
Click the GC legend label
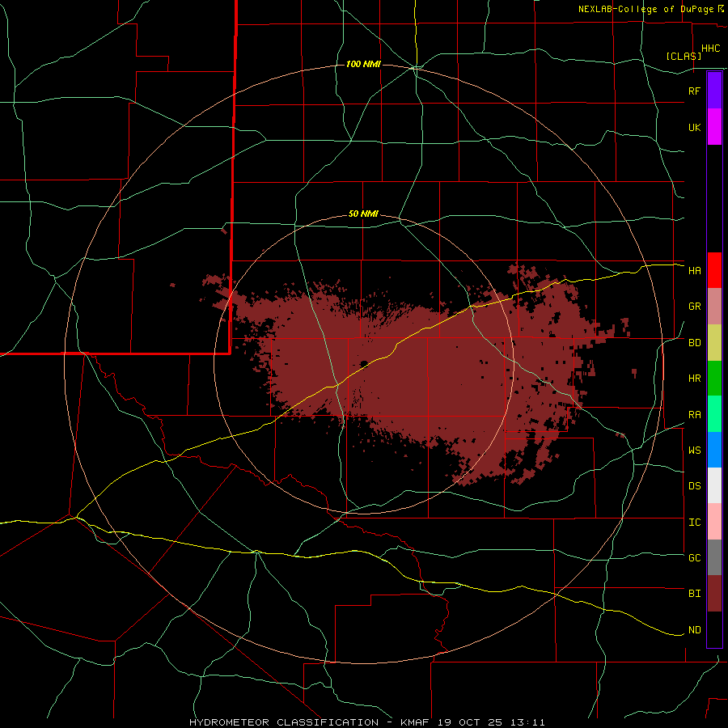pos(694,558)
